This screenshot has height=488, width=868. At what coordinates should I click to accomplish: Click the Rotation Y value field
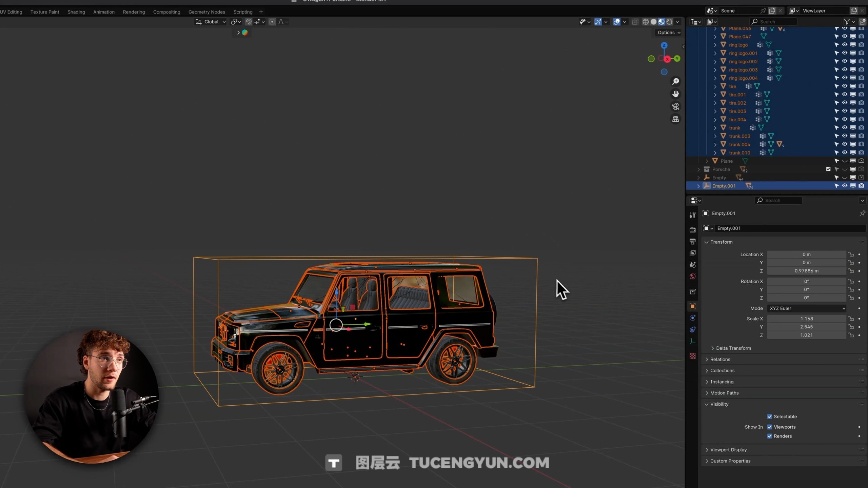[807, 289]
